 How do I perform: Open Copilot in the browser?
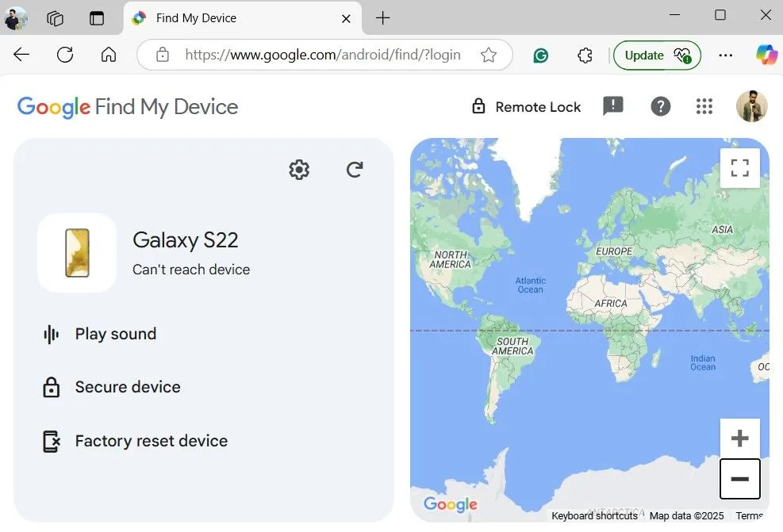tap(766, 55)
